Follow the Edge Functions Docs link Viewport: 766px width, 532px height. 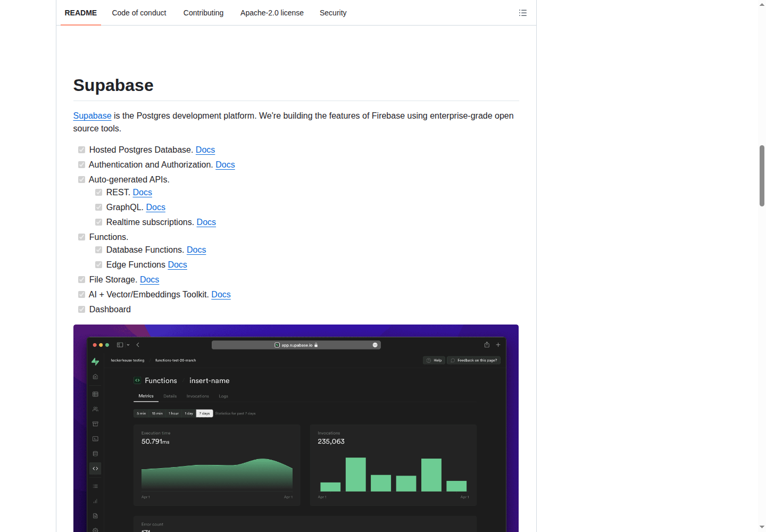178,265
